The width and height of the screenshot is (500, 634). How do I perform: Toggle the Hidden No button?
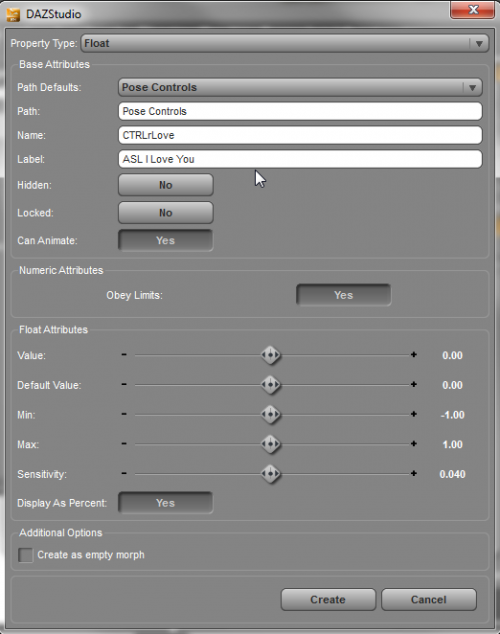pyautogui.click(x=166, y=185)
